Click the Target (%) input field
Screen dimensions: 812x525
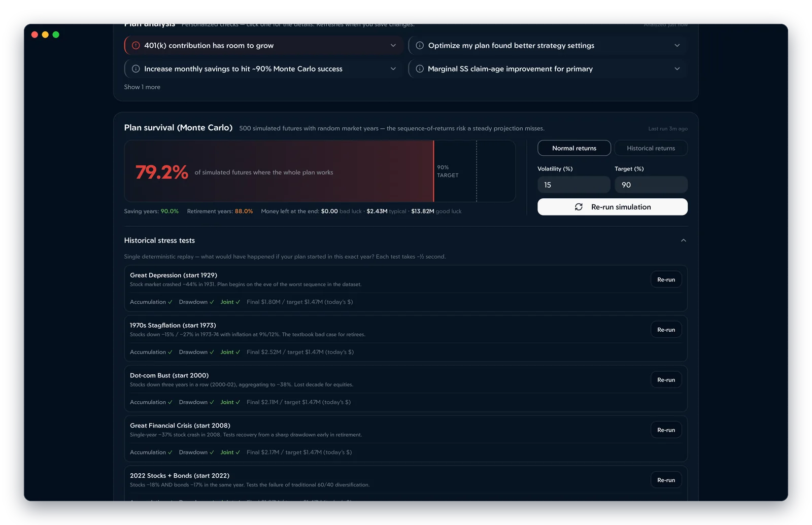pyautogui.click(x=651, y=185)
